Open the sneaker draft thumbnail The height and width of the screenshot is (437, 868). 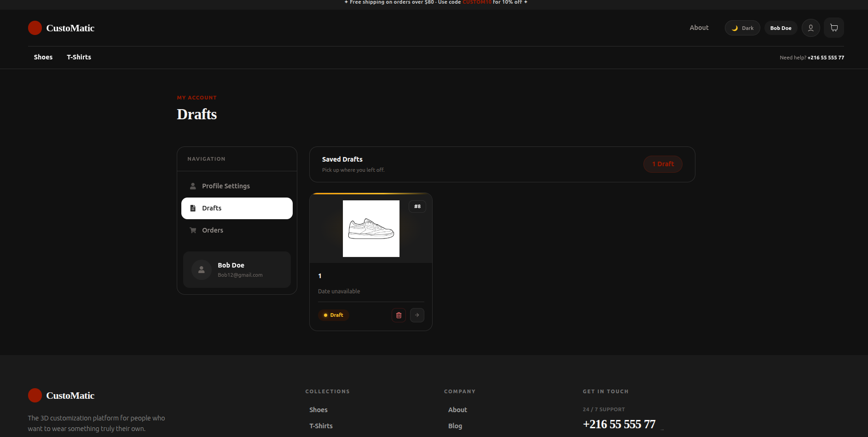coord(371,228)
